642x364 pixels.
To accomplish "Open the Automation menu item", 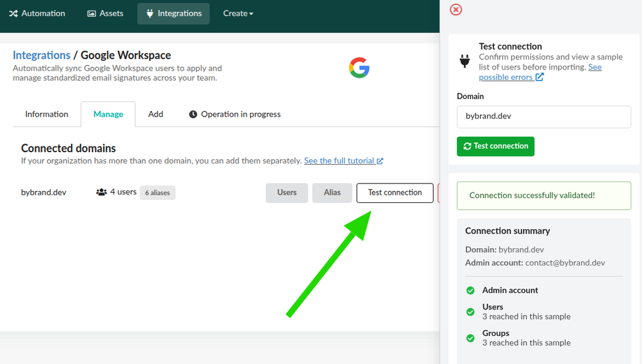I will click(37, 14).
